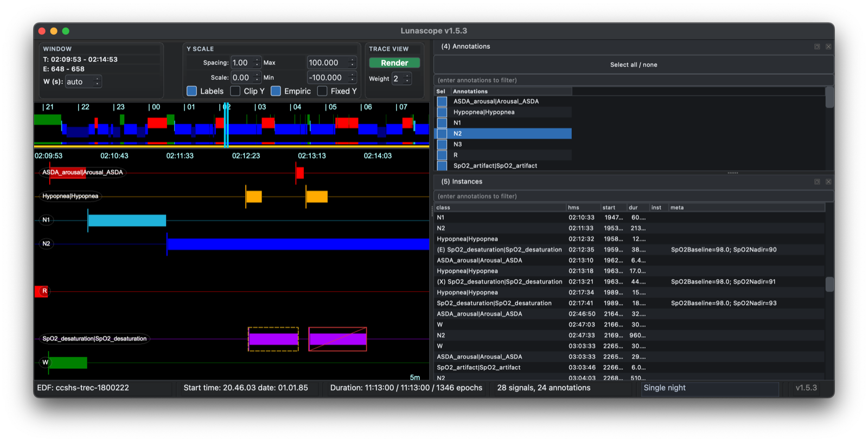Click the cyan position marker in hypnogram
This screenshot has height=442, width=868.
coord(226,125)
